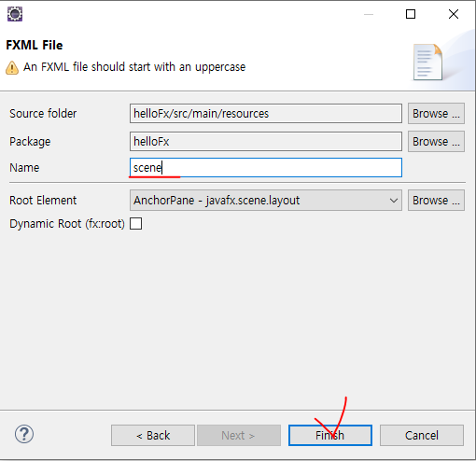Screen dimensions: 476x461
Task: Browse for Root Element
Action: (436, 201)
